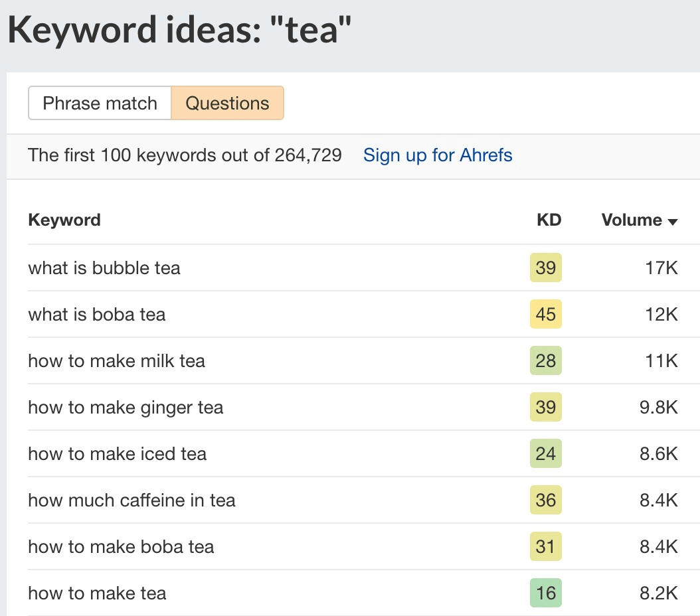
Task: Click the Volume sort arrow
Action: click(x=673, y=221)
